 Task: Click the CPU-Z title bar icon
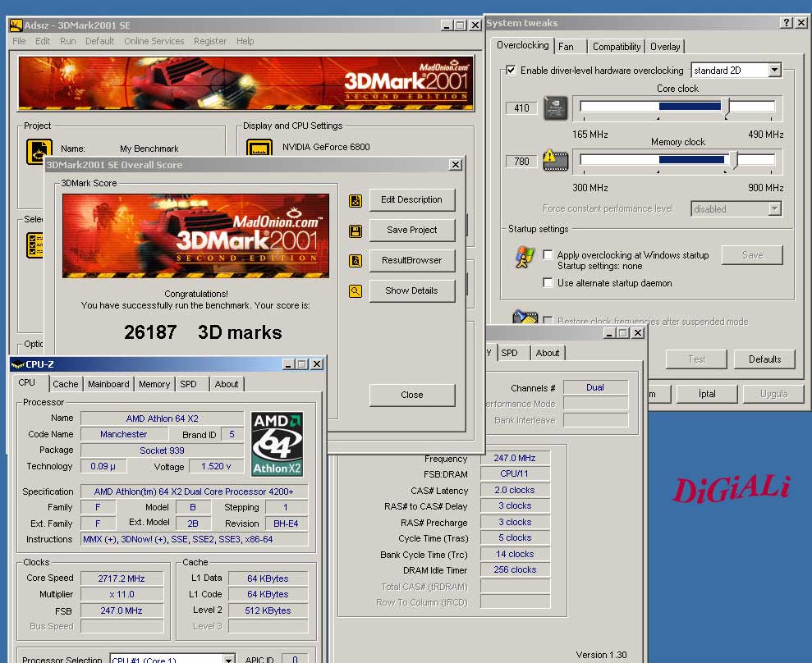17,364
